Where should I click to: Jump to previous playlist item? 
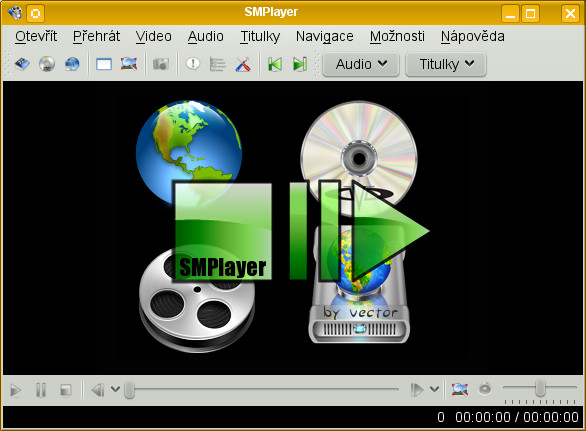point(275,64)
